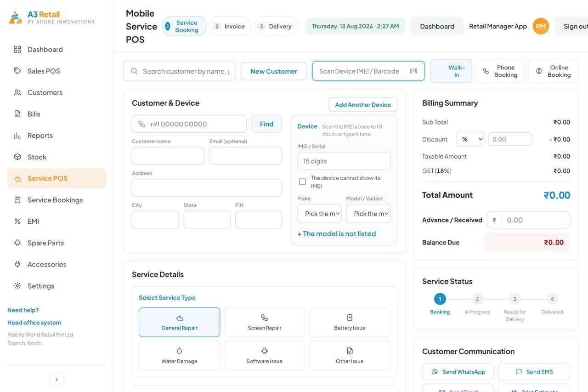The height and width of the screenshot is (392, 588).
Task: Focus the State field
Action: 207,220
